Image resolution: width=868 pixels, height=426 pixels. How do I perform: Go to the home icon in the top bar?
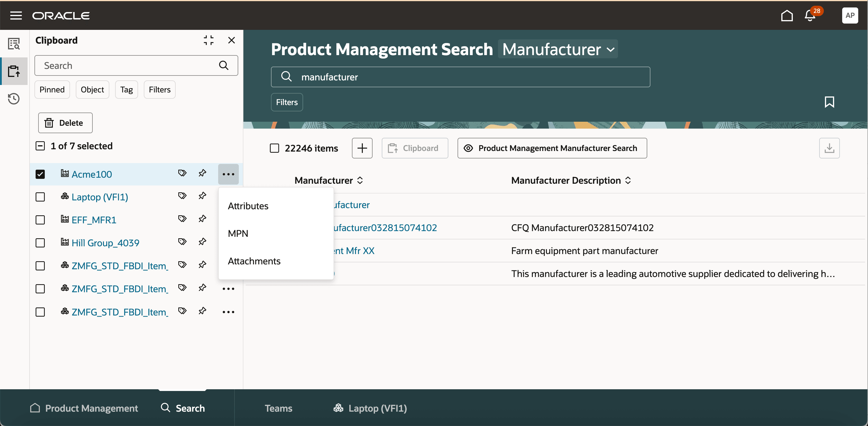[x=786, y=15]
